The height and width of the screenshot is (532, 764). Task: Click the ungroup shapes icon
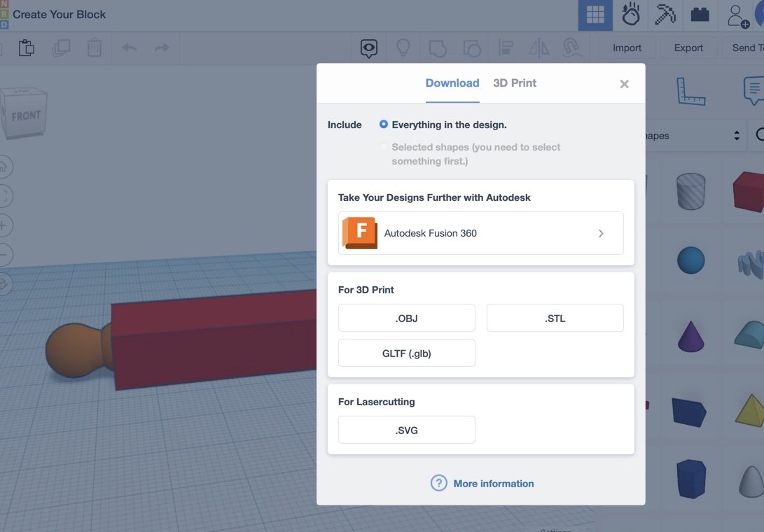pos(472,48)
